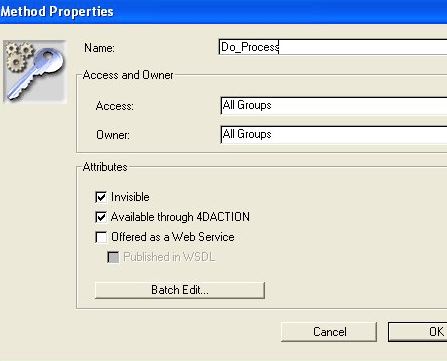Open the Owner dropdown showing All Groups
Image resolution: width=447 pixels, height=361 pixels.
click(x=333, y=134)
